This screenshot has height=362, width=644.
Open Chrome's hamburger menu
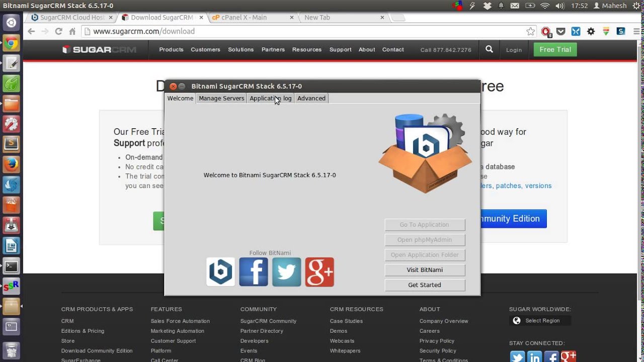tap(635, 31)
